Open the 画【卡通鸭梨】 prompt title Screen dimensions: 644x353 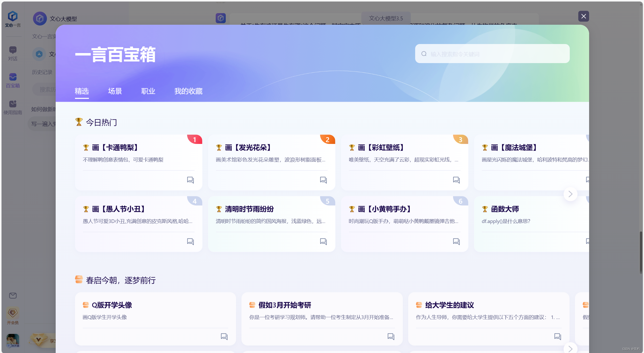[x=115, y=148]
